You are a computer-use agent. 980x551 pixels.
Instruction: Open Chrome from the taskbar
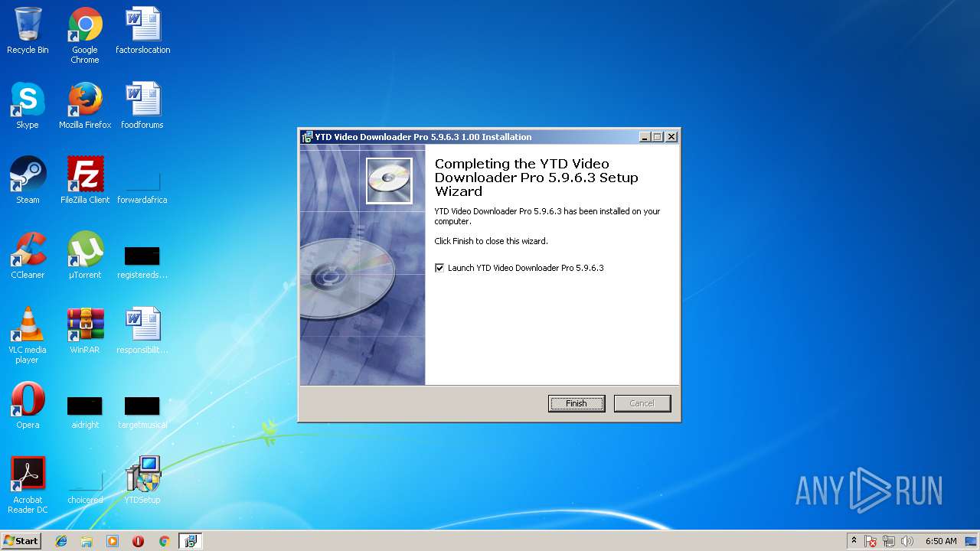164,541
